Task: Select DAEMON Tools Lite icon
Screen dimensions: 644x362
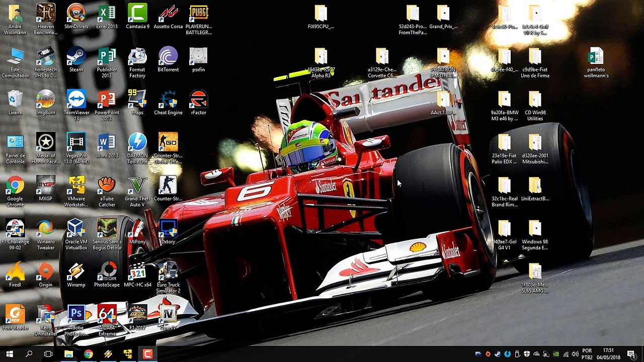Action: click(137, 148)
